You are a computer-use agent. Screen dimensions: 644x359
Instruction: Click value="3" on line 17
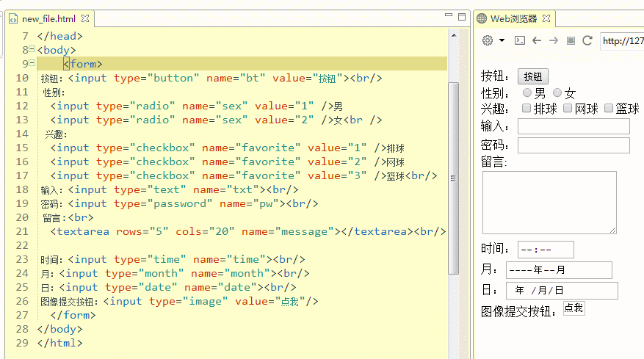pos(337,175)
